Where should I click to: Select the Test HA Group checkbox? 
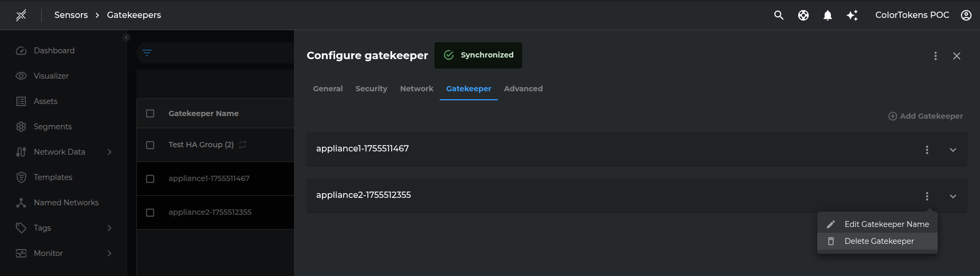[150, 145]
